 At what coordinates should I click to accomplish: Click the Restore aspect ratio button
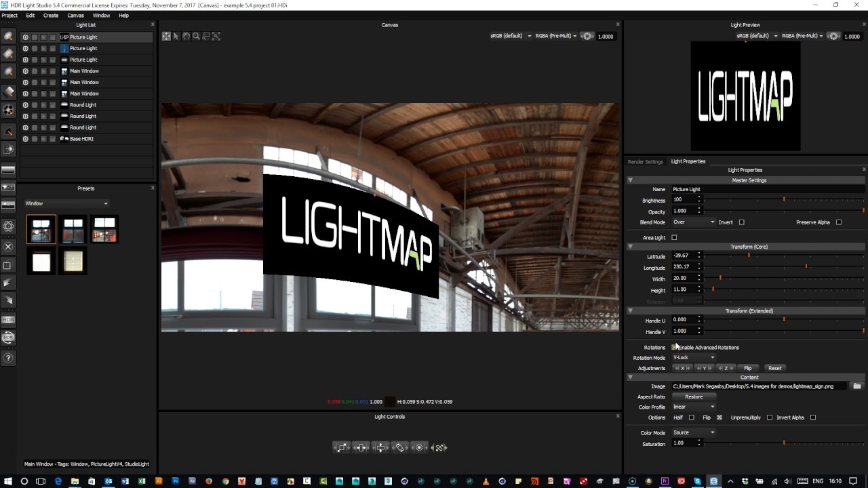click(x=694, y=396)
